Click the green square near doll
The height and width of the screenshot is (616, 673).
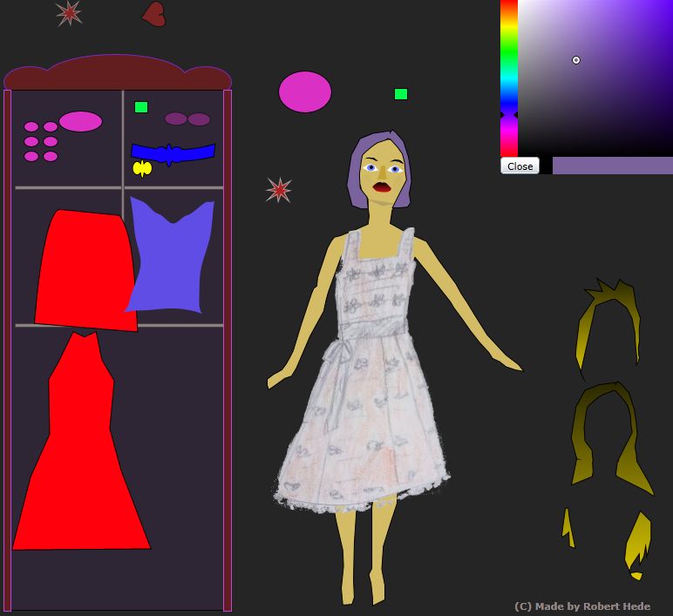pos(401,94)
